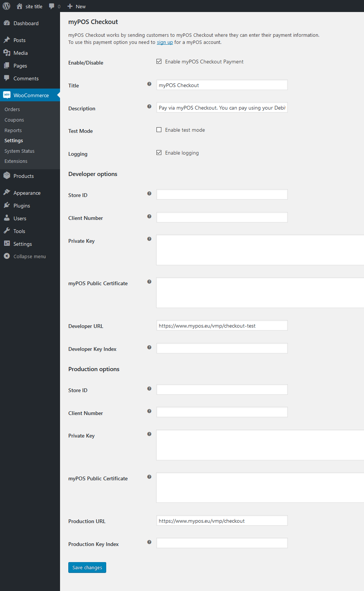Check the Enable test mode checkbox
The image size is (364, 591).
[x=159, y=130]
